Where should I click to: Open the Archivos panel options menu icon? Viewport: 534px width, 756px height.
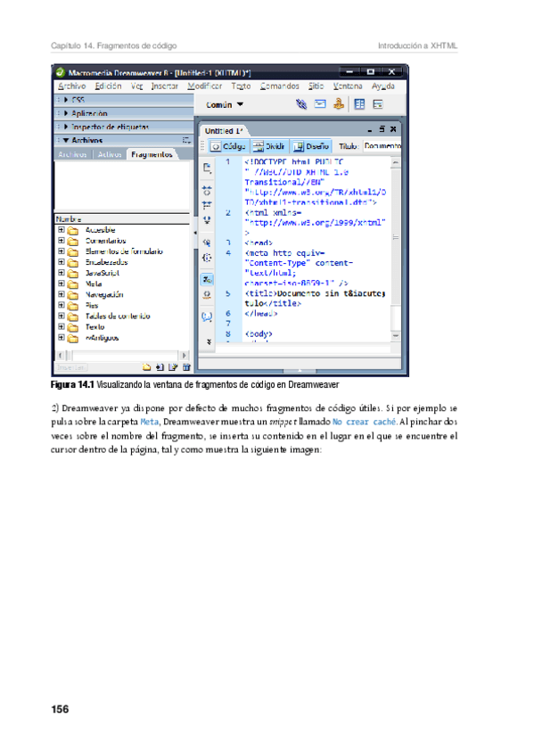click(187, 140)
